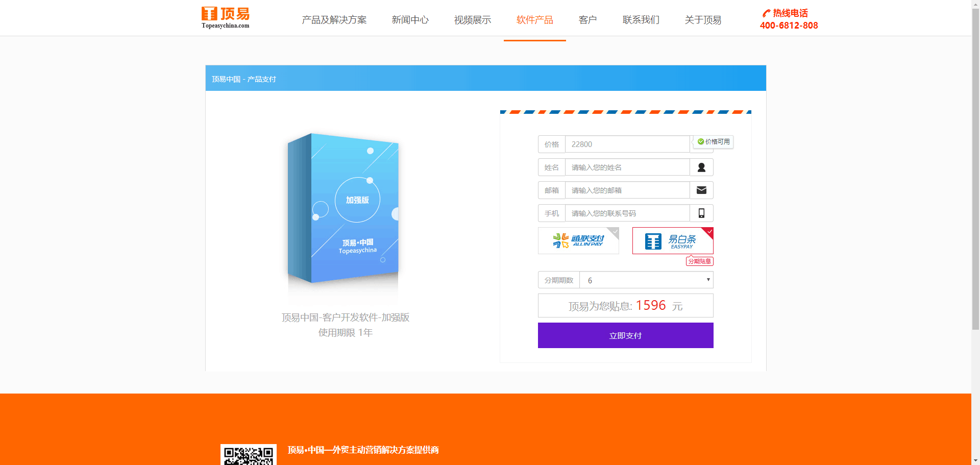The height and width of the screenshot is (465, 980).
Task: Click the price input field
Action: pos(627,144)
